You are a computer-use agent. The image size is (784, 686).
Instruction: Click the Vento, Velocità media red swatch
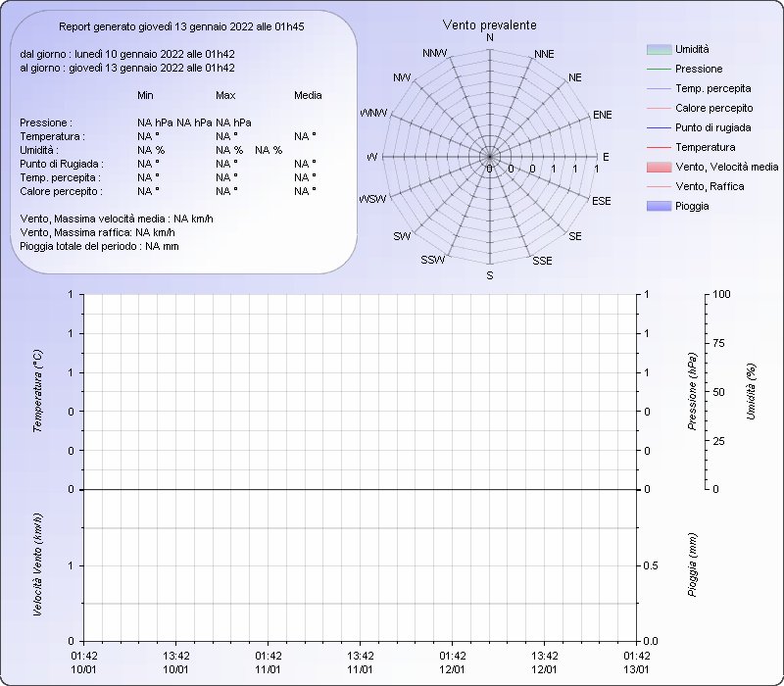point(659,167)
